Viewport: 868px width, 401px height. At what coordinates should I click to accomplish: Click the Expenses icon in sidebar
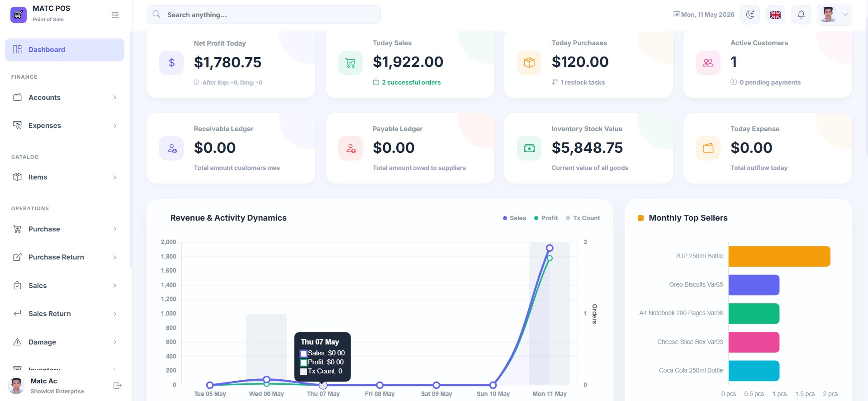click(18, 125)
